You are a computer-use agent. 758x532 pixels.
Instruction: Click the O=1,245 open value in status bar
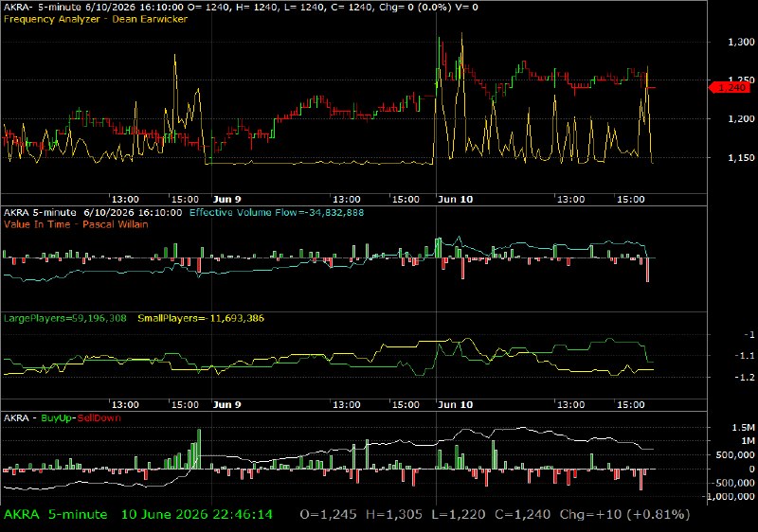pos(328,515)
